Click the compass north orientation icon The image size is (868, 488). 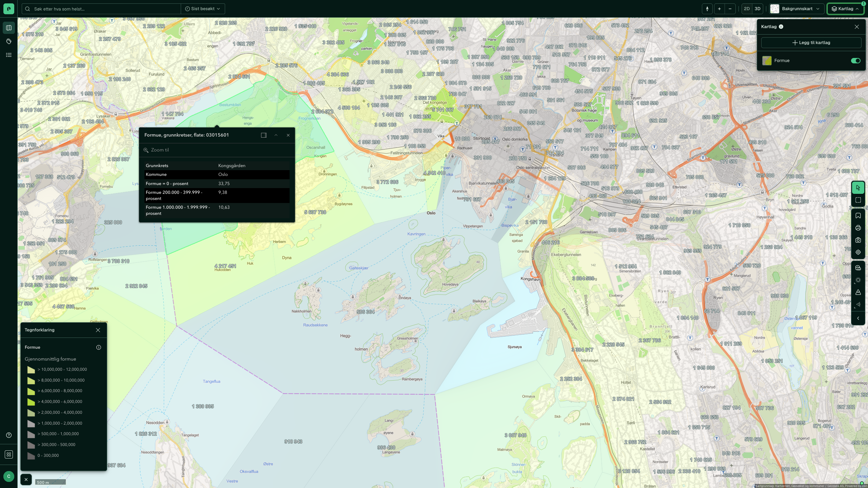tap(707, 9)
